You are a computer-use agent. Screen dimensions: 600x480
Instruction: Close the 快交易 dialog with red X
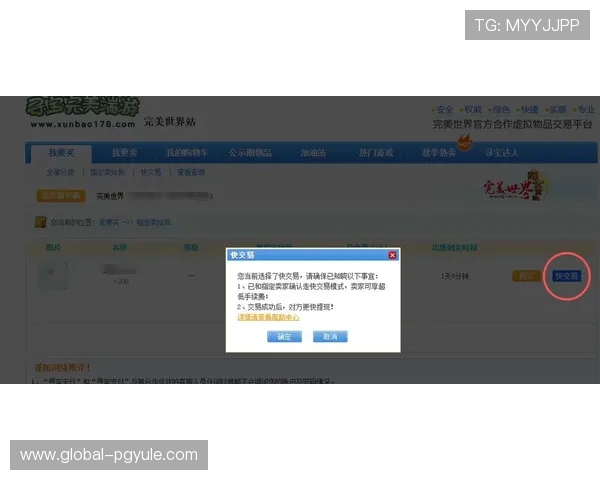(x=392, y=255)
